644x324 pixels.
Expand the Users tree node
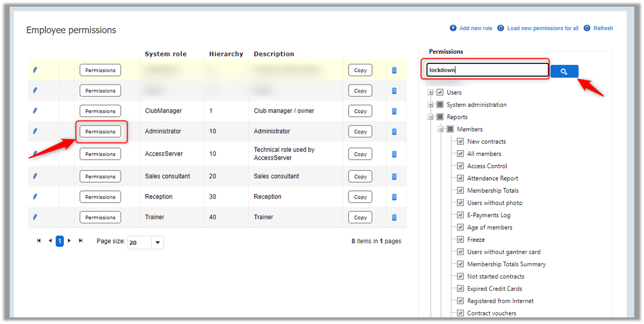tap(430, 92)
